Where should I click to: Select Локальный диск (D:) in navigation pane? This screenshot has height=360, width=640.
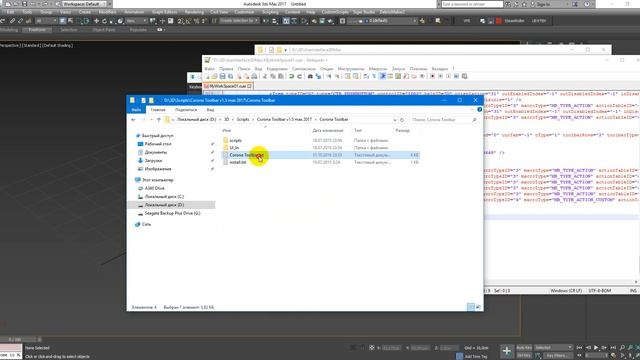point(164,205)
